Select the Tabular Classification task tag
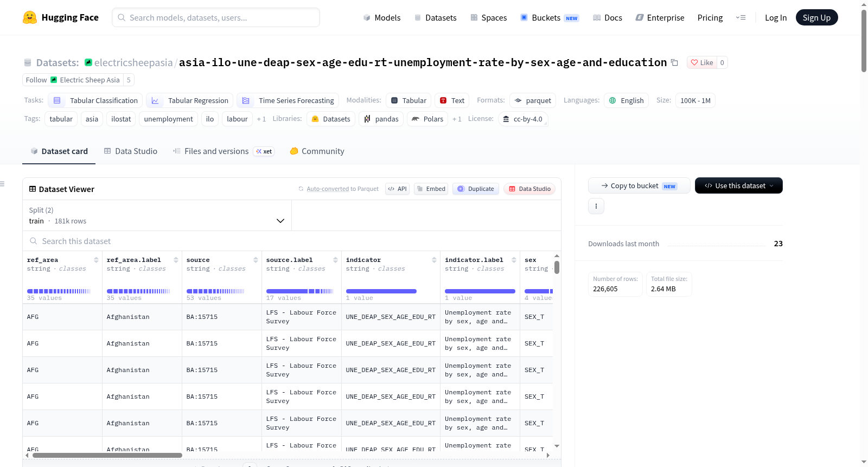This screenshot has height=467, width=868. tap(95, 100)
